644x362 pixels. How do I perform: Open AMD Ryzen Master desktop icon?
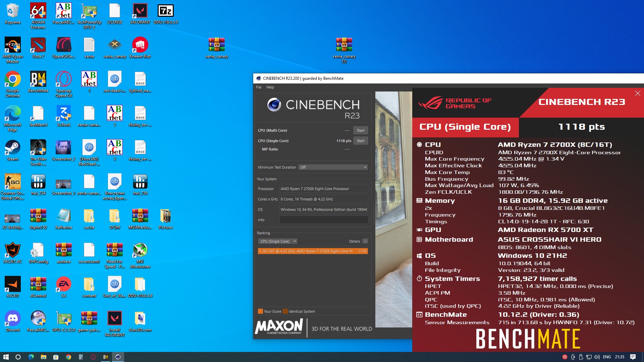[12, 50]
